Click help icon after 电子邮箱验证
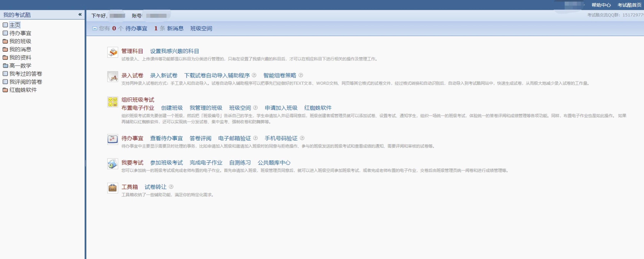This screenshot has height=259, width=644. 255,138
